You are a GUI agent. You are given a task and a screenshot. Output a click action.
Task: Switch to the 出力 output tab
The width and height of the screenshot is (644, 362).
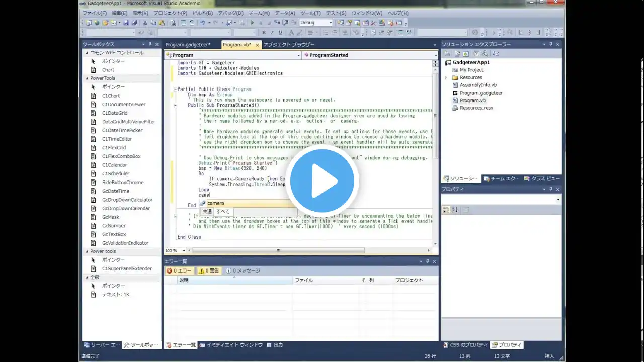275,345
